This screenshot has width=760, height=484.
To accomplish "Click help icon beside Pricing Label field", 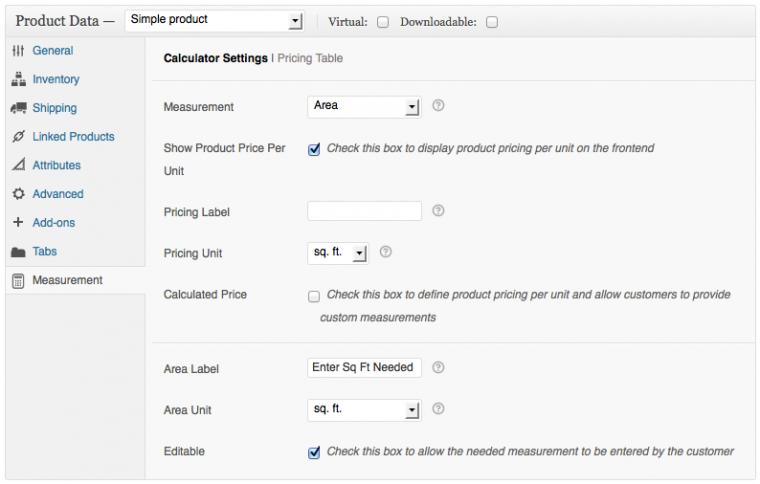I will (x=438, y=210).
